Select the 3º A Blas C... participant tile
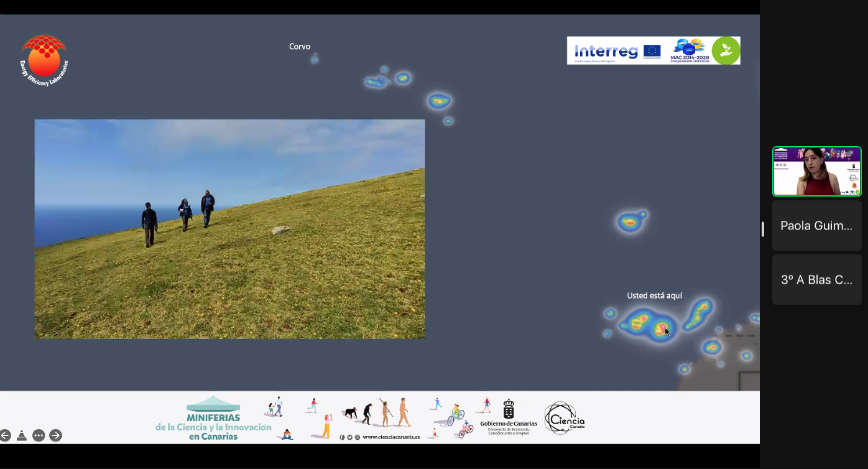The image size is (868, 469). click(816, 279)
